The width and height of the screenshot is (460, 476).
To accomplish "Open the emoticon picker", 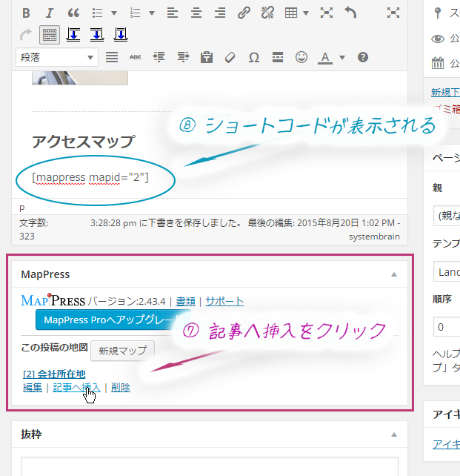I will [x=301, y=57].
